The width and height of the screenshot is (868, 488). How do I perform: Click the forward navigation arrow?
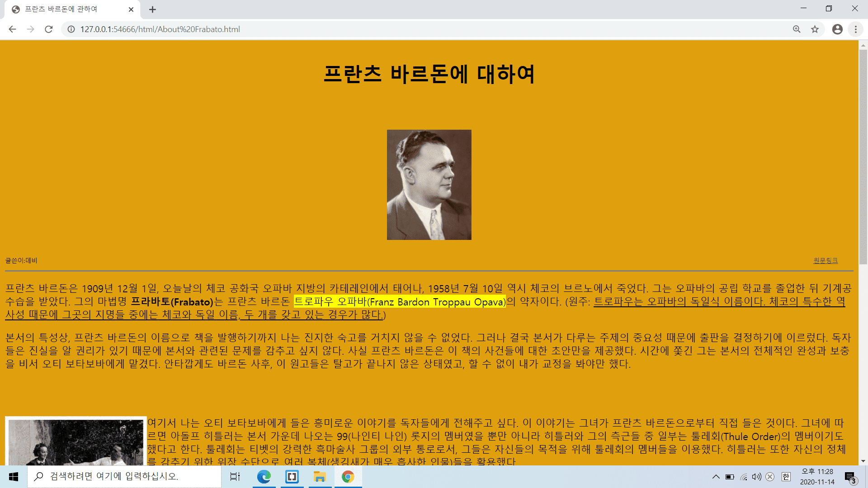pos(30,29)
